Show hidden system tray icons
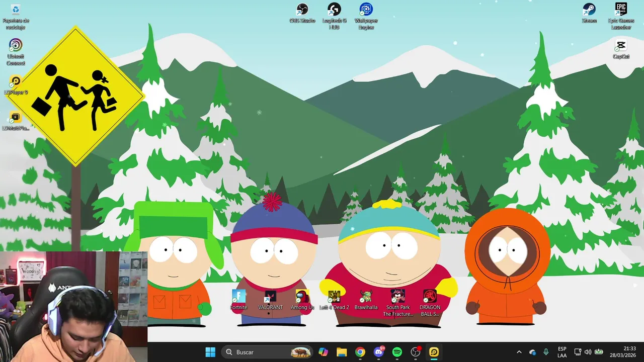644x362 pixels. click(519, 352)
